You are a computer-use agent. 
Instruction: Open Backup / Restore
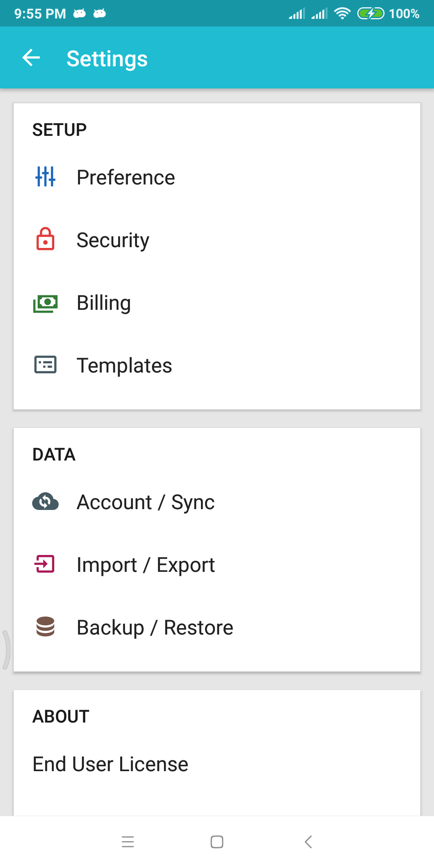point(217,627)
